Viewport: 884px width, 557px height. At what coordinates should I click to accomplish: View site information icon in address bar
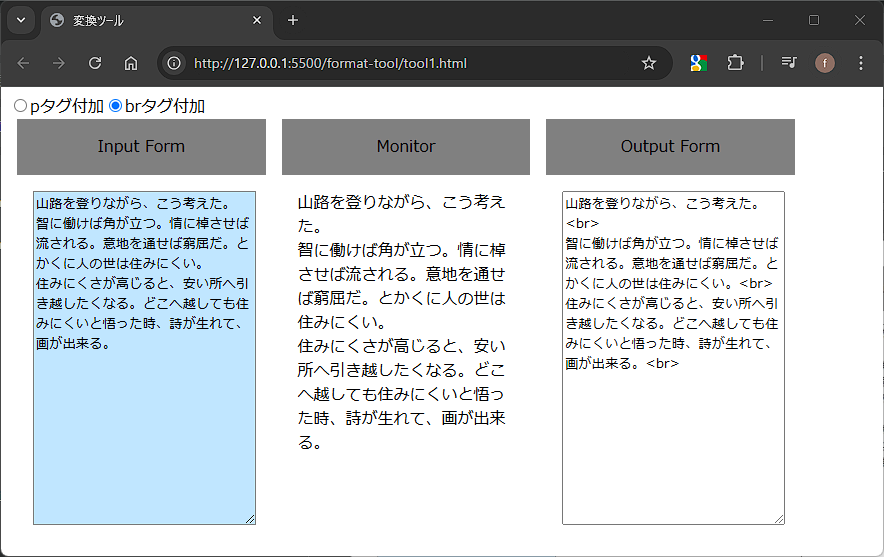point(174,63)
